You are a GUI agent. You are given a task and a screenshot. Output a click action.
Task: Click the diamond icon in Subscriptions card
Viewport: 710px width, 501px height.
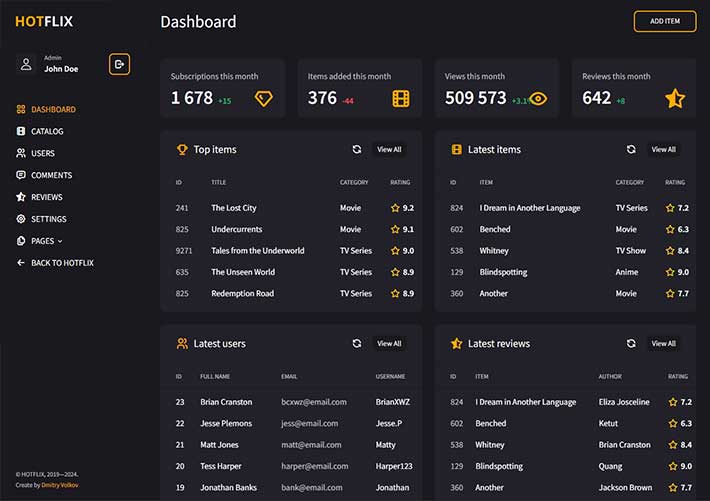point(263,98)
